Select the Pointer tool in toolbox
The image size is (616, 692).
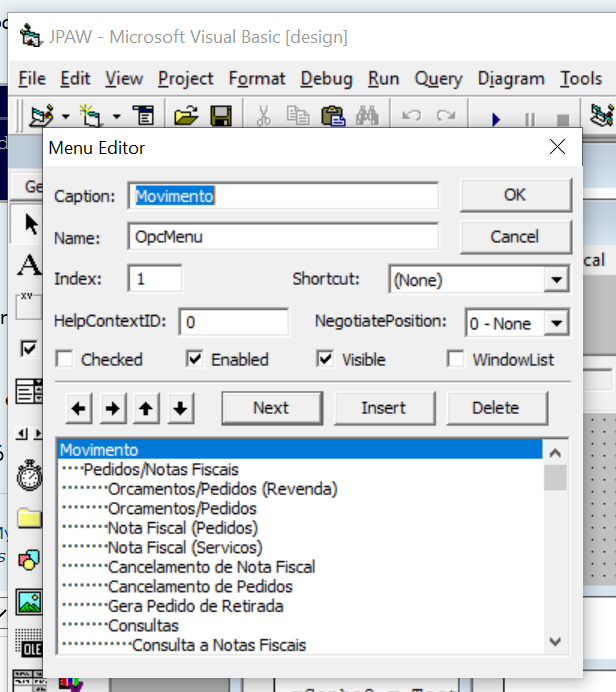click(30, 224)
